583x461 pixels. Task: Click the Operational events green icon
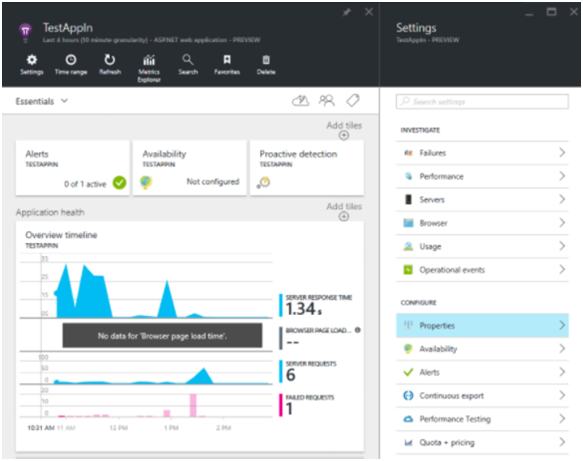coord(408,270)
